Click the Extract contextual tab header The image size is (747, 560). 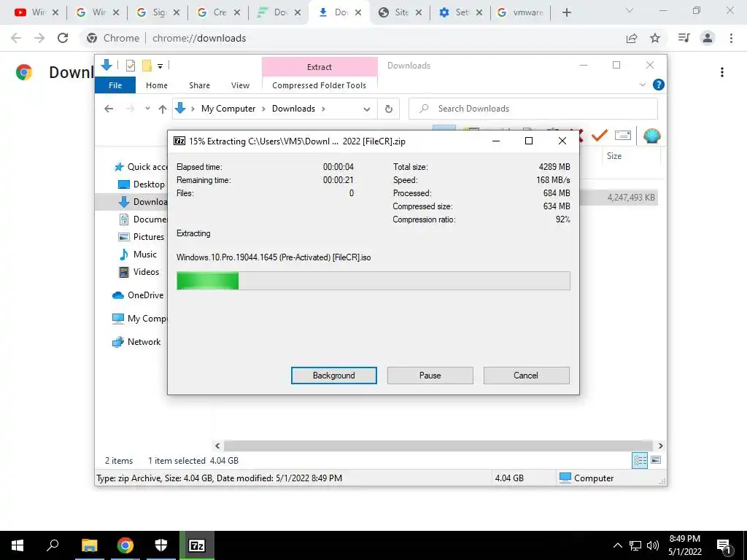(x=320, y=67)
